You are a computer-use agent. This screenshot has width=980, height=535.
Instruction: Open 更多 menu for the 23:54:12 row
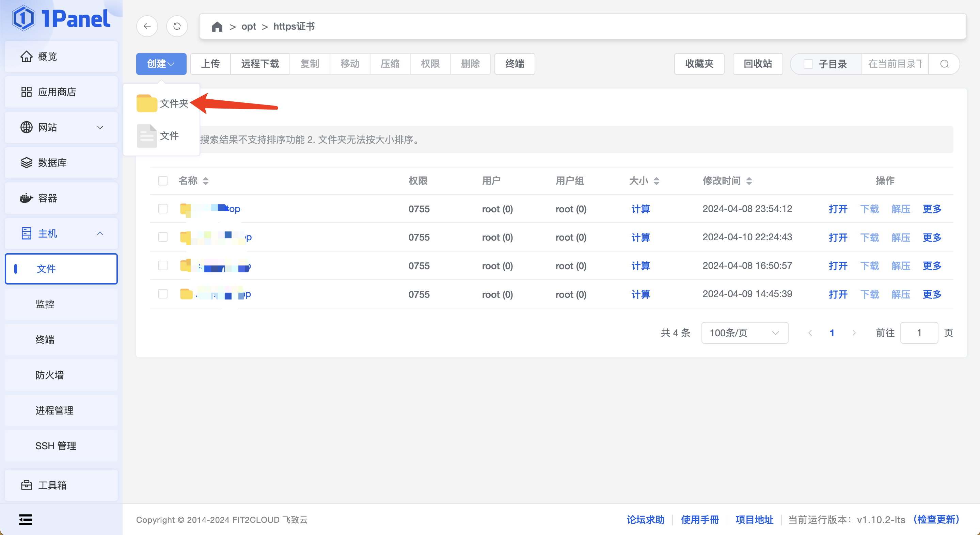[932, 209]
